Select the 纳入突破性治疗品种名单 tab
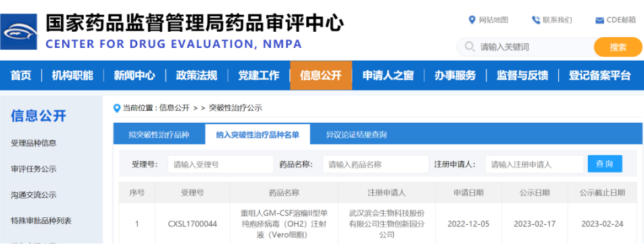This screenshot has width=644, height=249. (x=257, y=134)
